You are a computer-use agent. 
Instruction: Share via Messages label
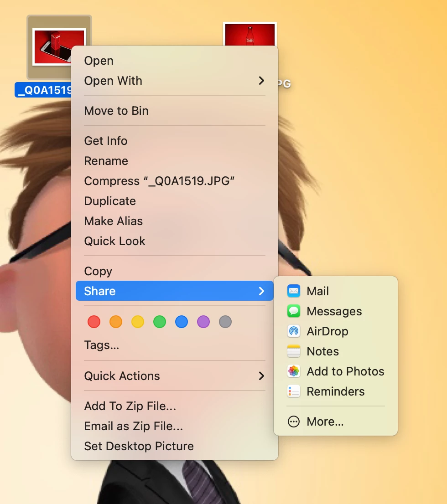coord(334,311)
